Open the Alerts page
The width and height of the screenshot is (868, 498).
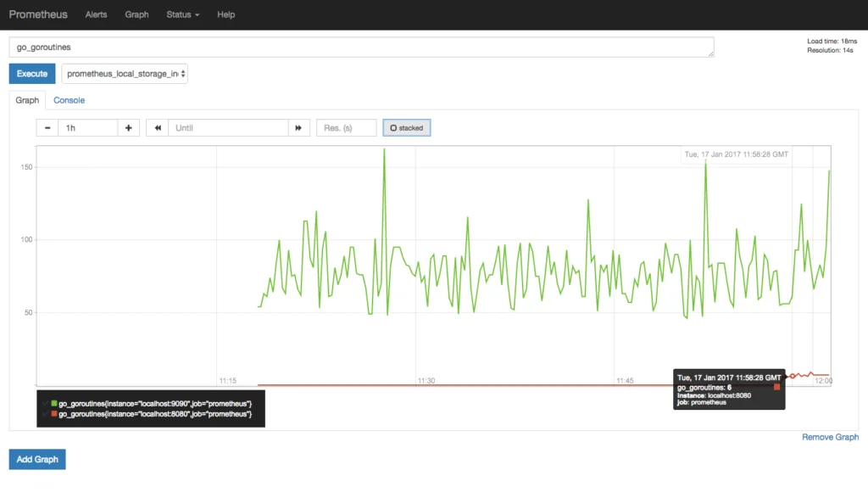[96, 14]
